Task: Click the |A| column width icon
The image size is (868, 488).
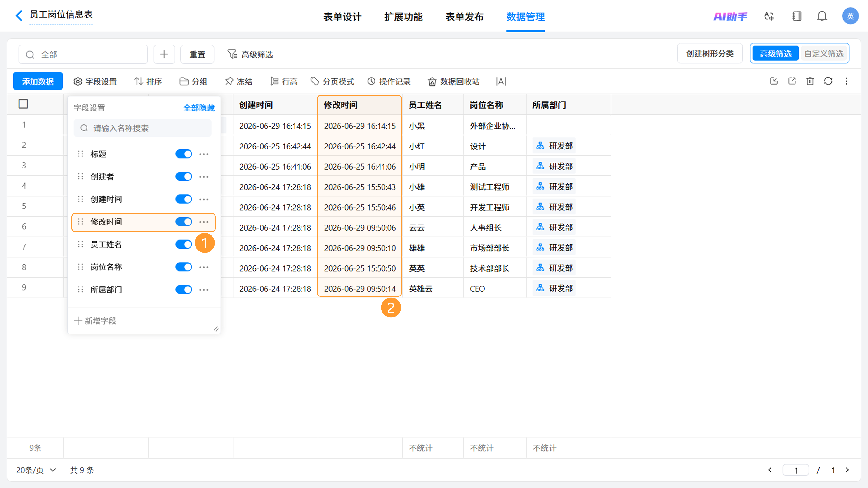Action: tap(501, 82)
